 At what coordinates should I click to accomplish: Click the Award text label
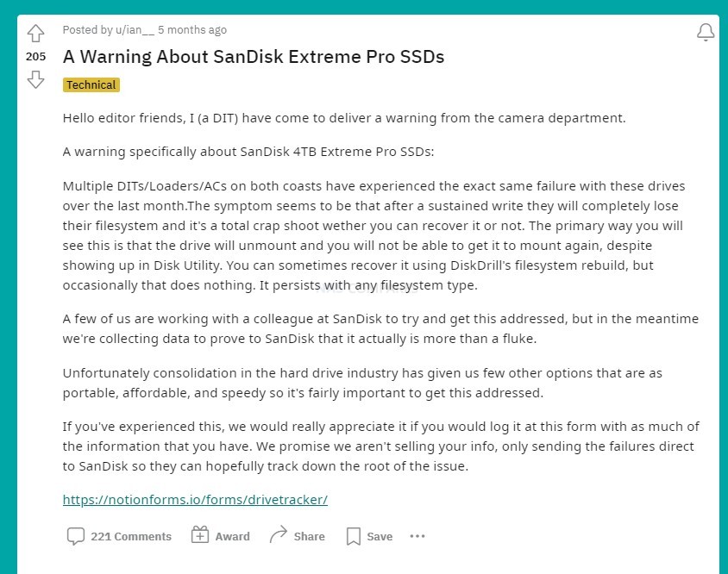[x=233, y=536]
